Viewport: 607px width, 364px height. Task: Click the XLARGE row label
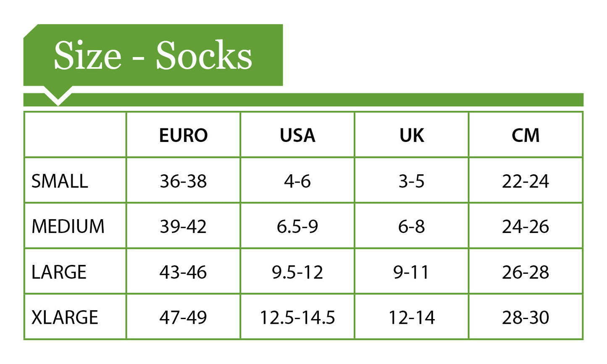click(x=65, y=317)
